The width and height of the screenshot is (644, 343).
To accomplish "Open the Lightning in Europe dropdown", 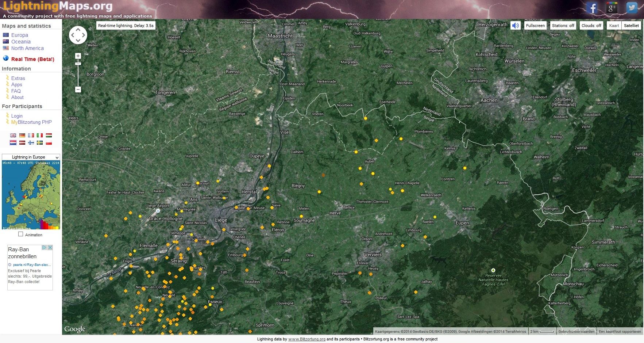I will pos(31,157).
